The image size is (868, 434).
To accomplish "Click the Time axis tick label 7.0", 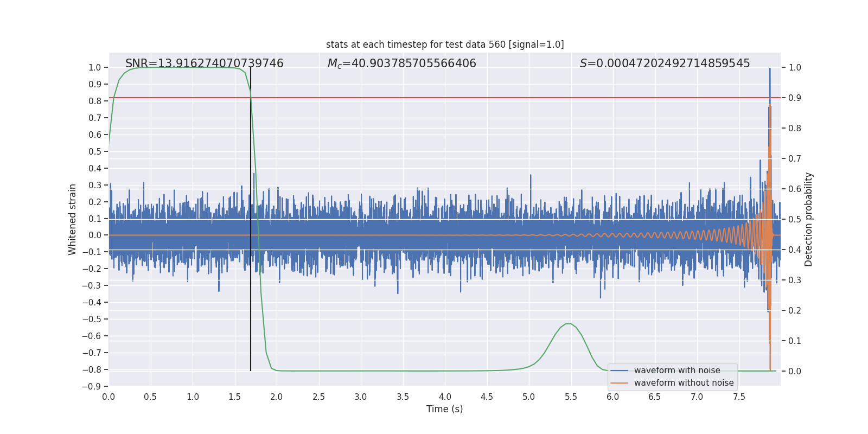I will click(697, 397).
